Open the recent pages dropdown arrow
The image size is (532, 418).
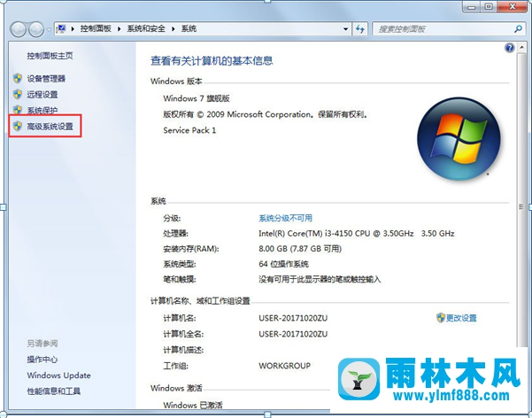click(49, 29)
